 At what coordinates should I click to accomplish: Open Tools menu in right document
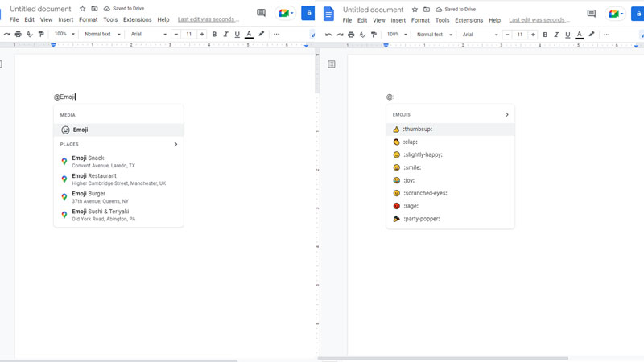click(442, 20)
